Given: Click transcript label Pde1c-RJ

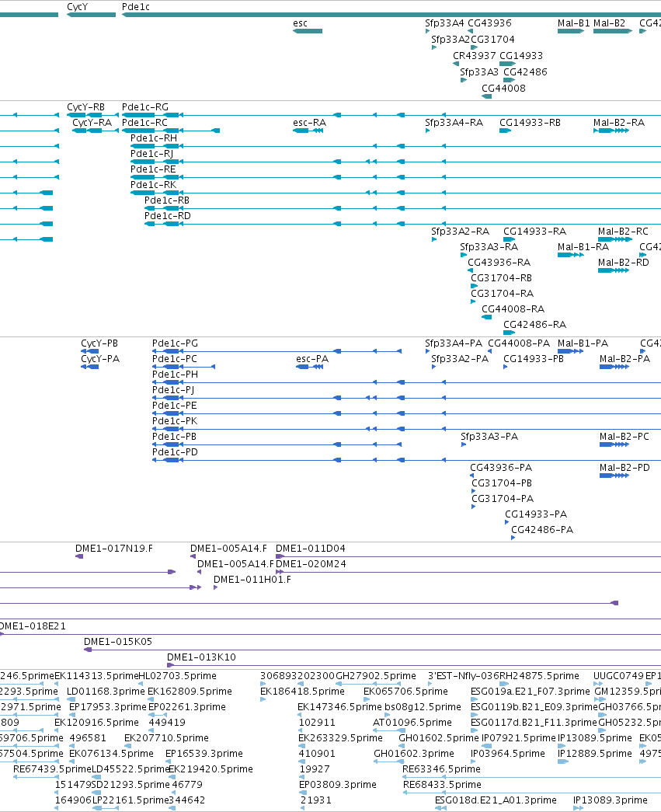Looking at the screenshot, I should pos(151,154).
